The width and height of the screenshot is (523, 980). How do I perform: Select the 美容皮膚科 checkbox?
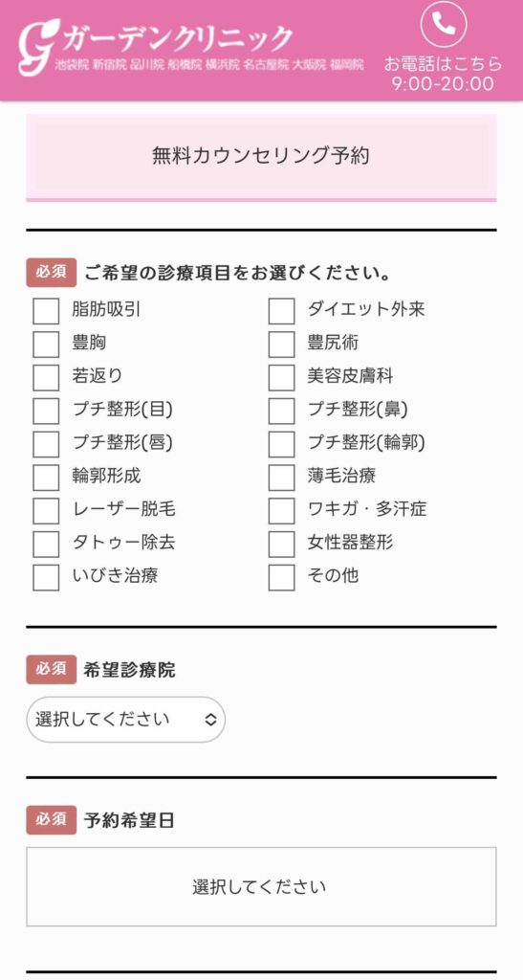281,377
